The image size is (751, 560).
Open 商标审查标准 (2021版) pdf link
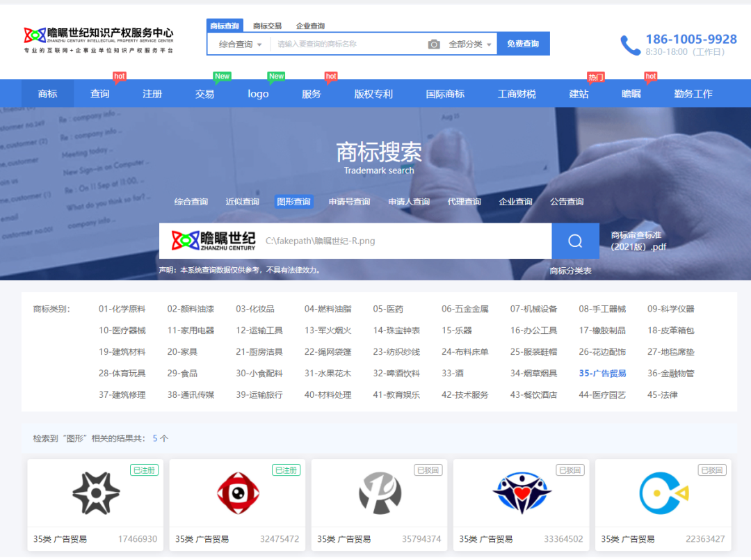[638, 241]
